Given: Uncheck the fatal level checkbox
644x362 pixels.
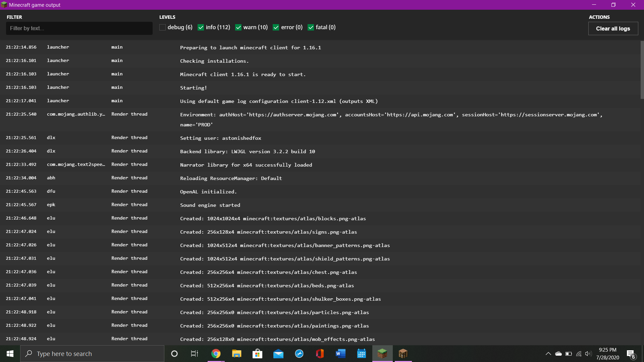Looking at the screenshot, I should coord(311,27).
